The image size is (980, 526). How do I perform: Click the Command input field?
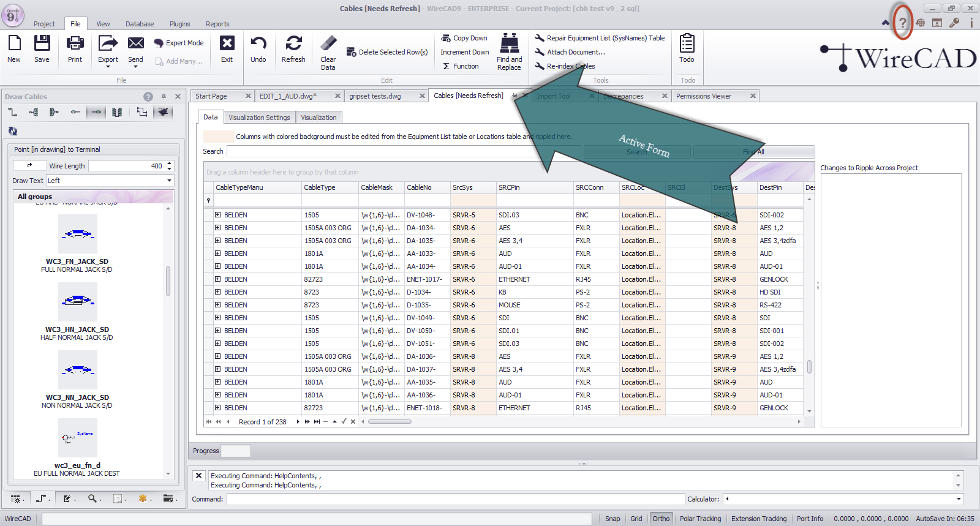(x=455, y=499)
